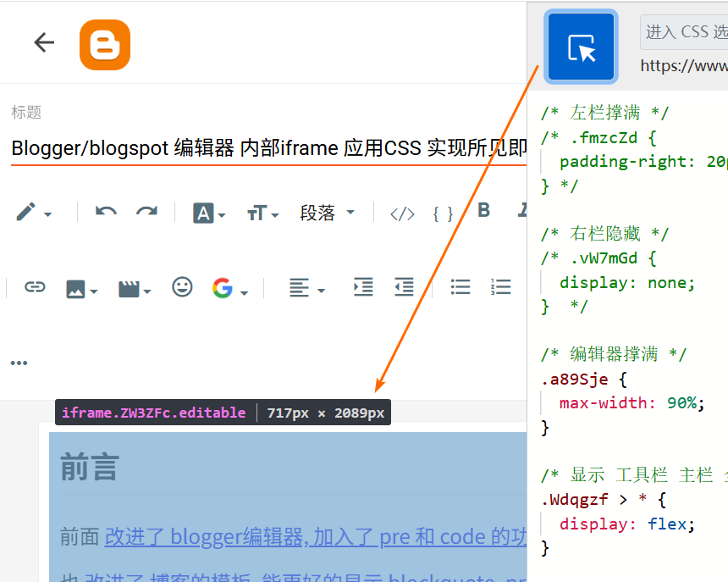Click the padding-right CSS line
The image size is (728, 582).
point(643,162)
